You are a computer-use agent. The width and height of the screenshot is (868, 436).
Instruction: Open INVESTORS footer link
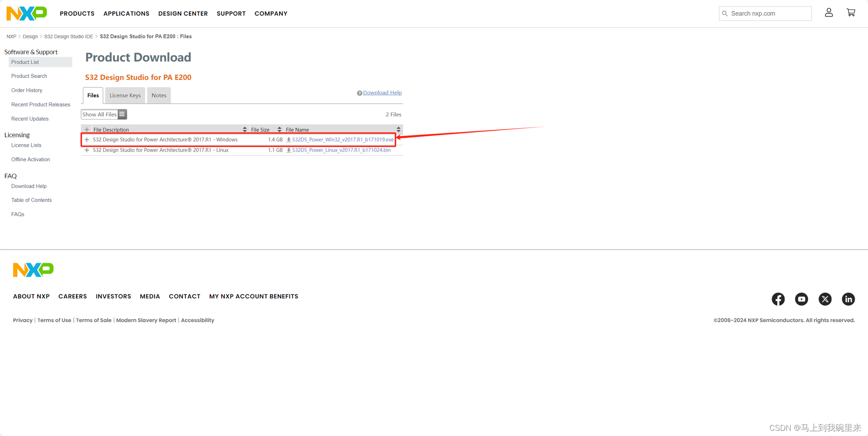click(113, 297)
